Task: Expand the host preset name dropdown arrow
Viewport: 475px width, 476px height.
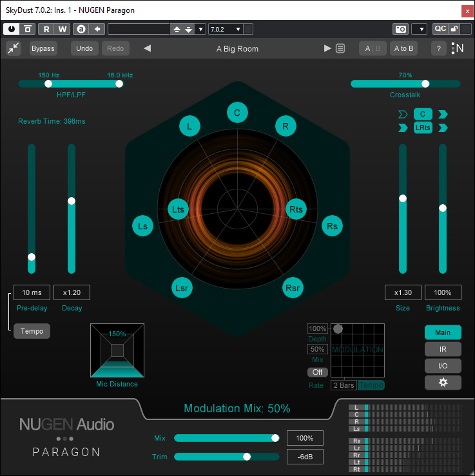Action: (x=200, y=29)
